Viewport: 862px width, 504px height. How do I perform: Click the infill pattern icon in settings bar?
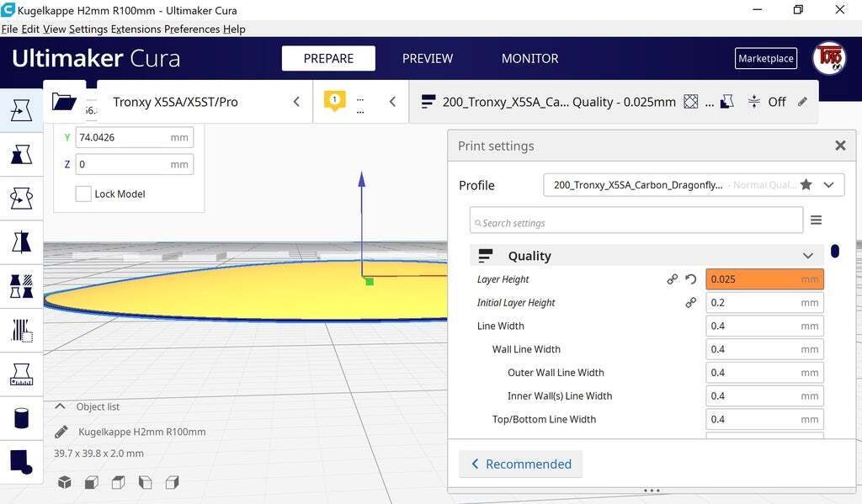coord(690,102)
